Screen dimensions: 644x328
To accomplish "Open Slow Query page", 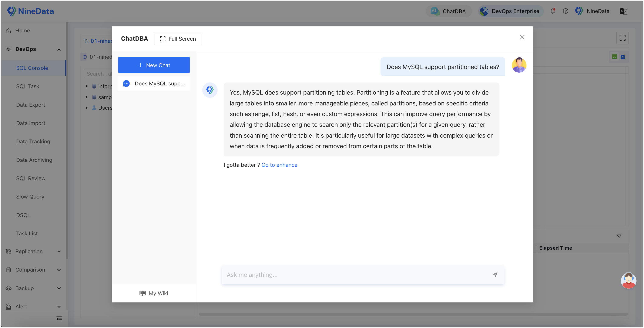I will tap(30, 197).
